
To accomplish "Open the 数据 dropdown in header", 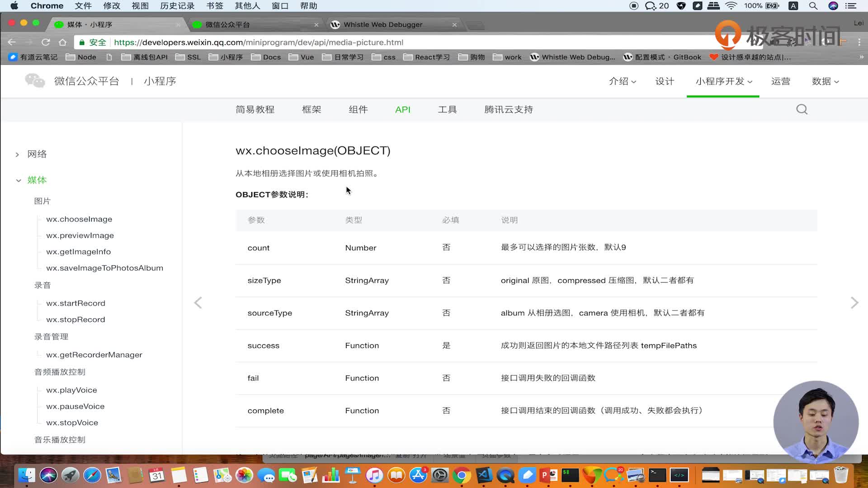I will (x=826, y=81).
